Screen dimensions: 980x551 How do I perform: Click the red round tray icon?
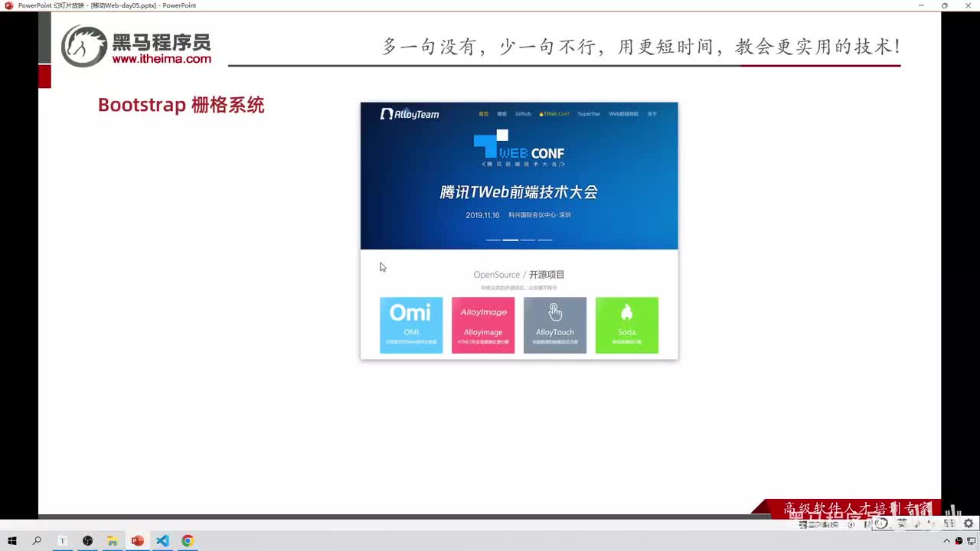(x=959, y=541)
